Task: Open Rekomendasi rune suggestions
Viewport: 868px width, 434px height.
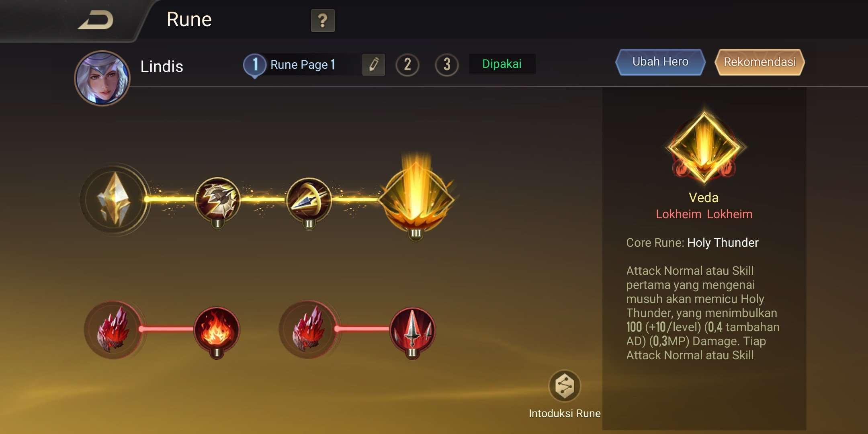Action: [x=759, y=62]
